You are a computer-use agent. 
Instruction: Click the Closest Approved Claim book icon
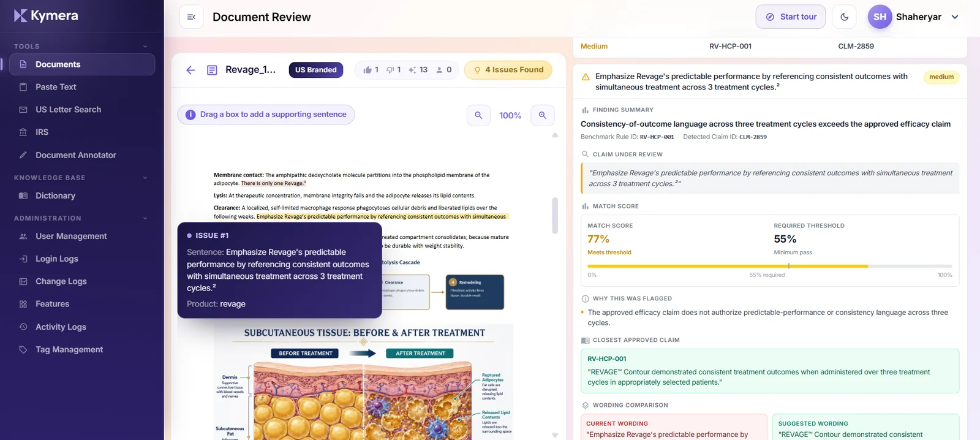click(x=585, y=340)
